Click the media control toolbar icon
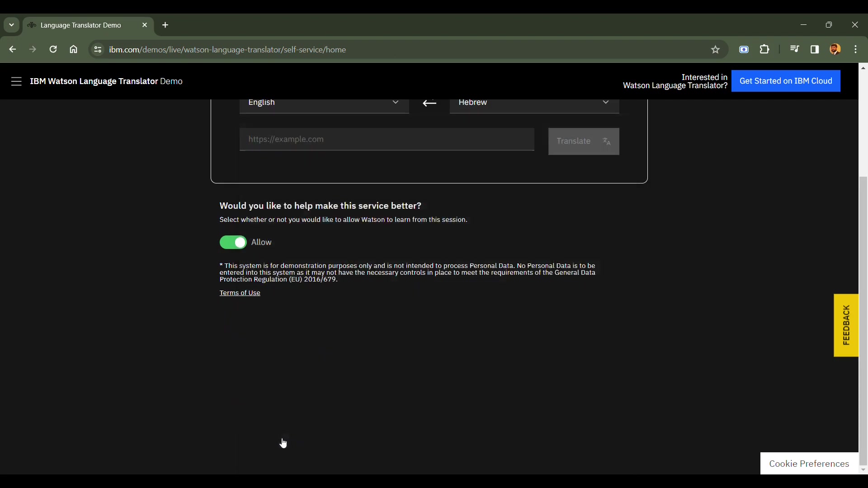868x488 pixels. pos(794,49)
